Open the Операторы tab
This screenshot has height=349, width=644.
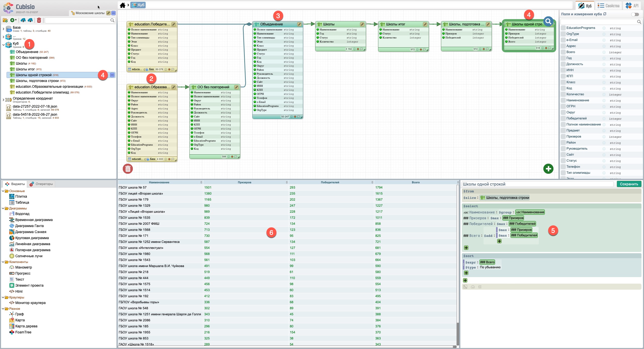click(x=42, y=184)
